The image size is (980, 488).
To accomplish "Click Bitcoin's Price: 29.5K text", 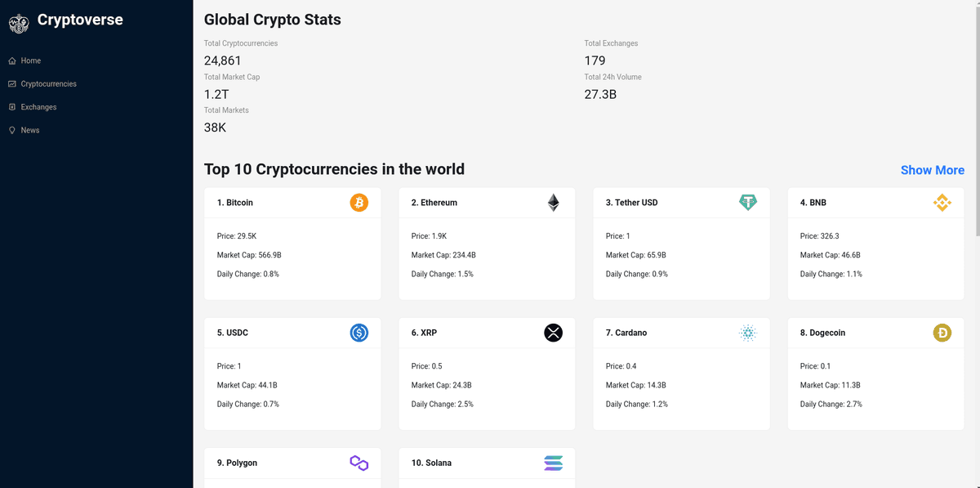I will [237, 236].
